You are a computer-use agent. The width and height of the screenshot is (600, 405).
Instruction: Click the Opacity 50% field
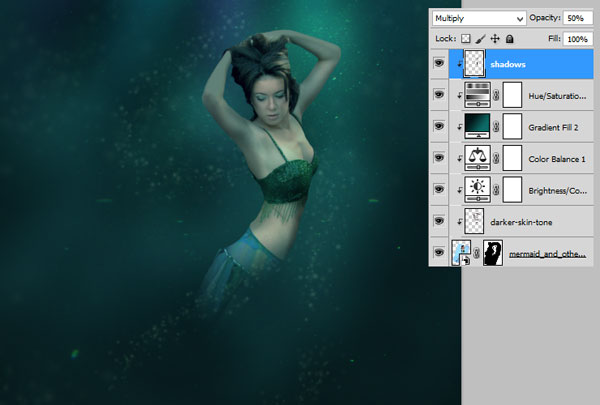575,18
